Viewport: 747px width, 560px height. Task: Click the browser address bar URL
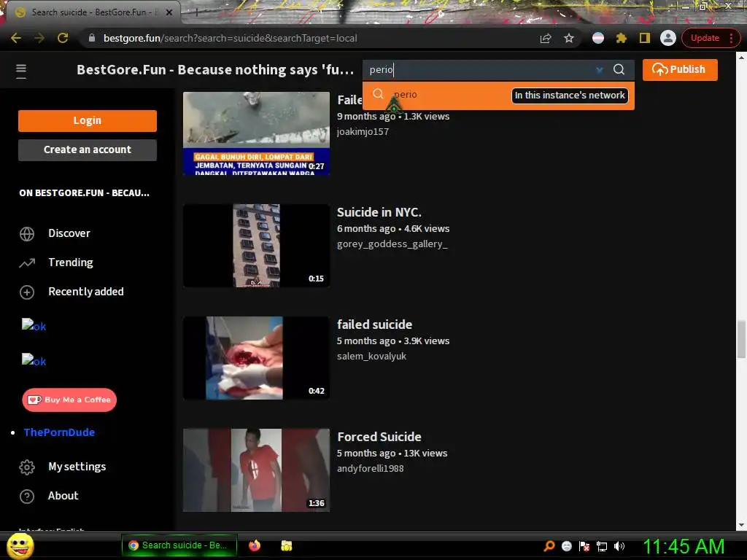click(x=230, y=38)
